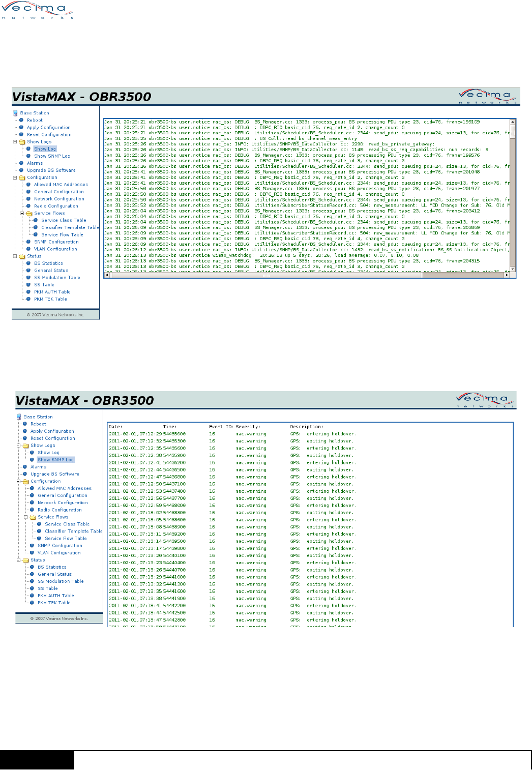Collapse Show Logs node in debug-log screenshot
This screenshot has width=532, height=770.
pos(15,142)
